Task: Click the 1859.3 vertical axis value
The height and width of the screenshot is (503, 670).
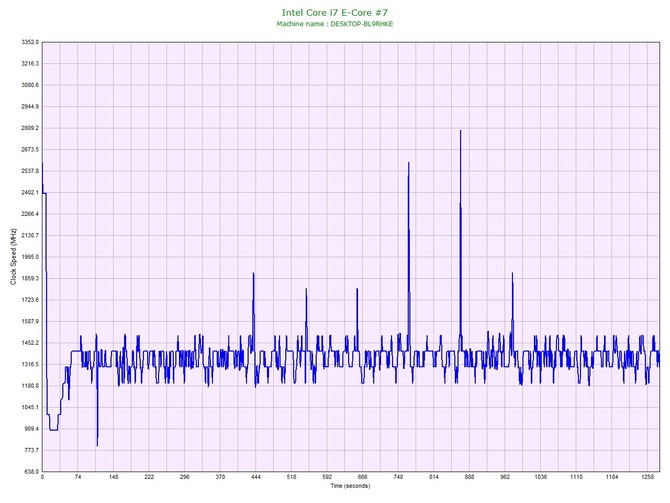Action: (x=30, y=278)
